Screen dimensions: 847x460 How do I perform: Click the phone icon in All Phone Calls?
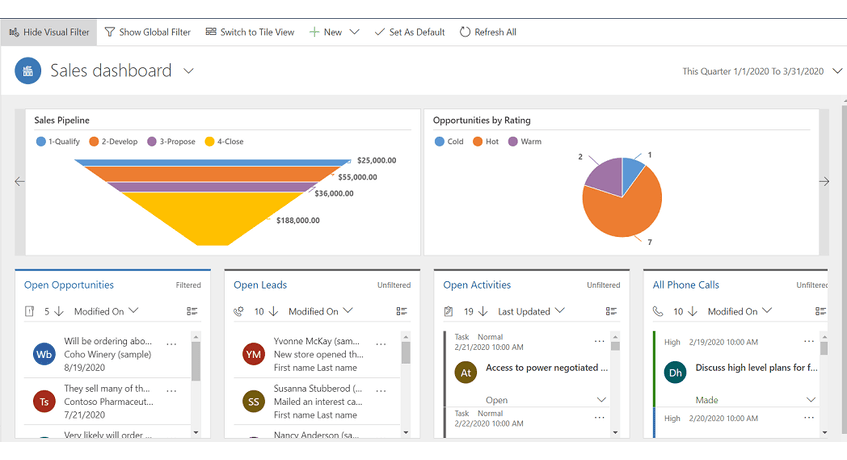coord(658,311)
